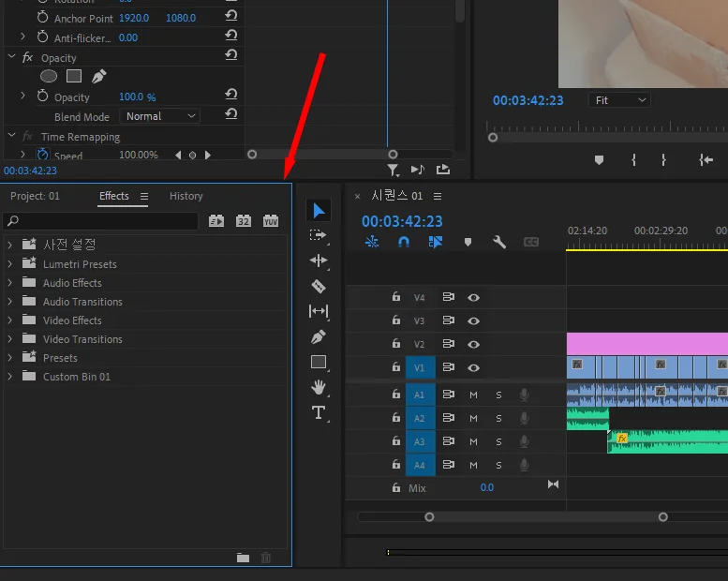
Task: Expand the Audio Transitions folder
Action: 9,302
